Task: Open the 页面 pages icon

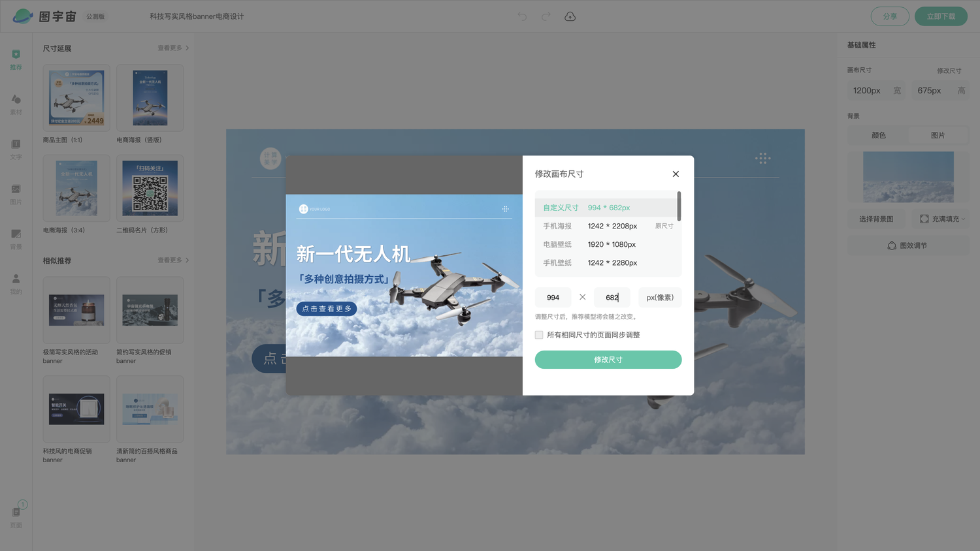Action: tap(16, 516)
